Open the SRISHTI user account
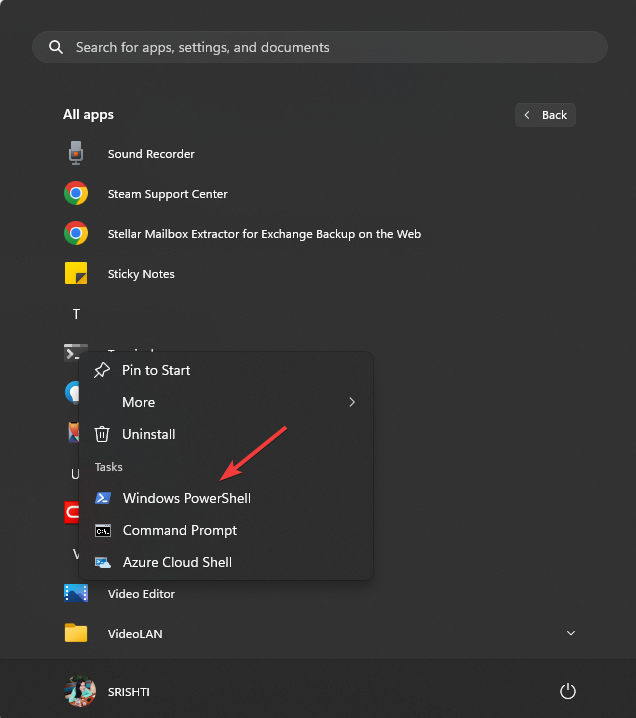The width and height of the screenshot is (636, 718). (107, 691)
